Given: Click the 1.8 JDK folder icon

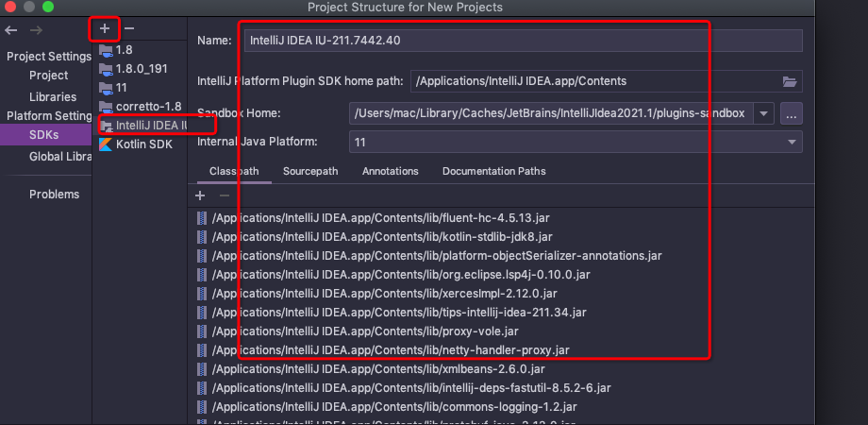Looking at the screenshot, I should pos(106,50).
